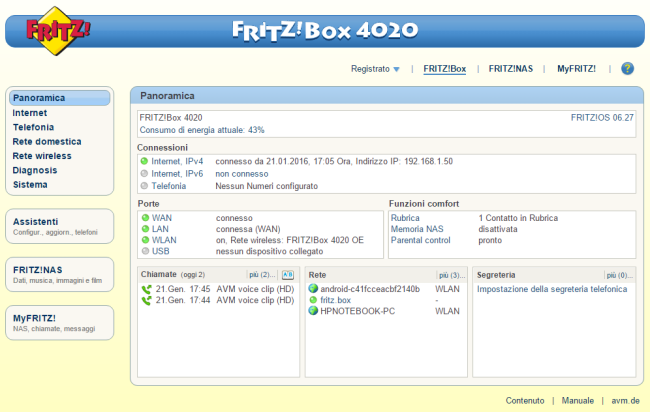Click '1 Contatto in Rubrica' text

click(518, 218)
